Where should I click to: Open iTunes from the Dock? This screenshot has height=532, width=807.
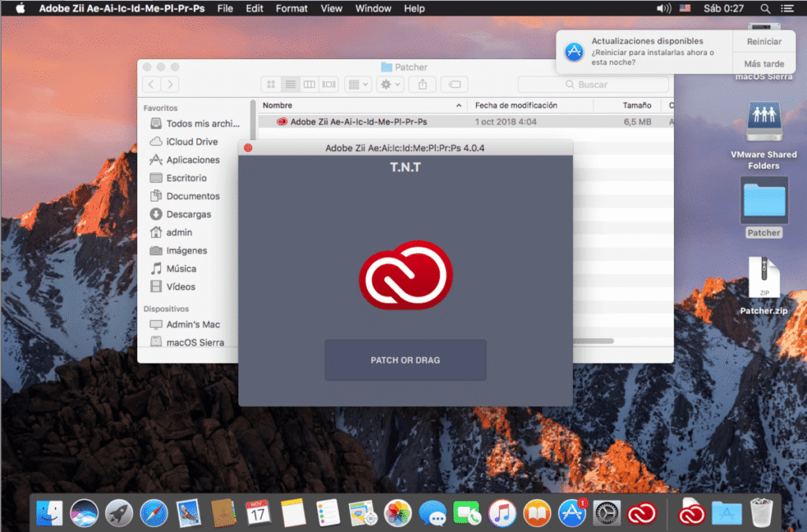pyautogui.click(x=502, y=513)
